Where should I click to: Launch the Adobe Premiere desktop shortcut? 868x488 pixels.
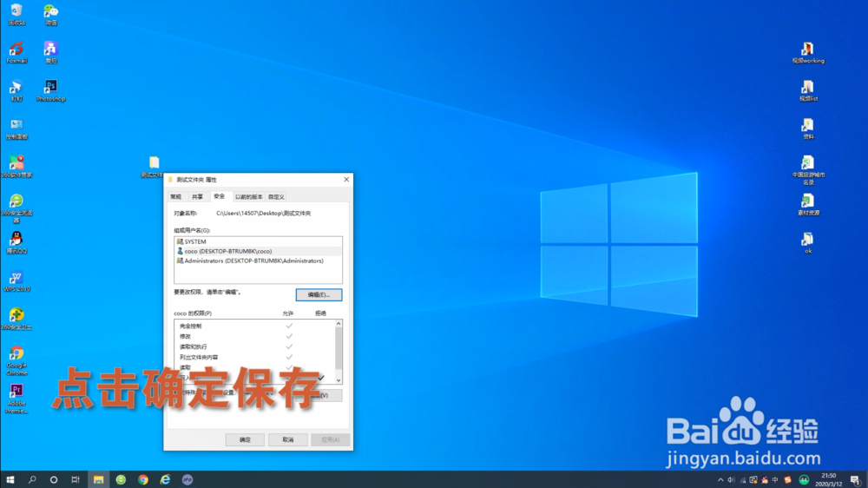(16, 399)
